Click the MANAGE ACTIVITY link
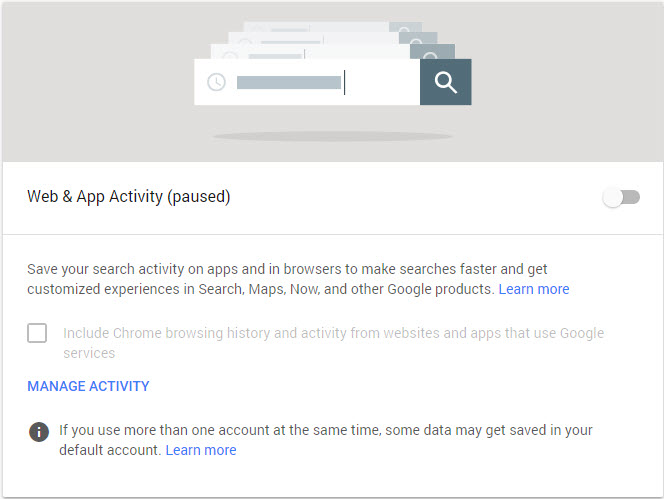This screenshot has width=664, height=499. (x=88, y=386)
